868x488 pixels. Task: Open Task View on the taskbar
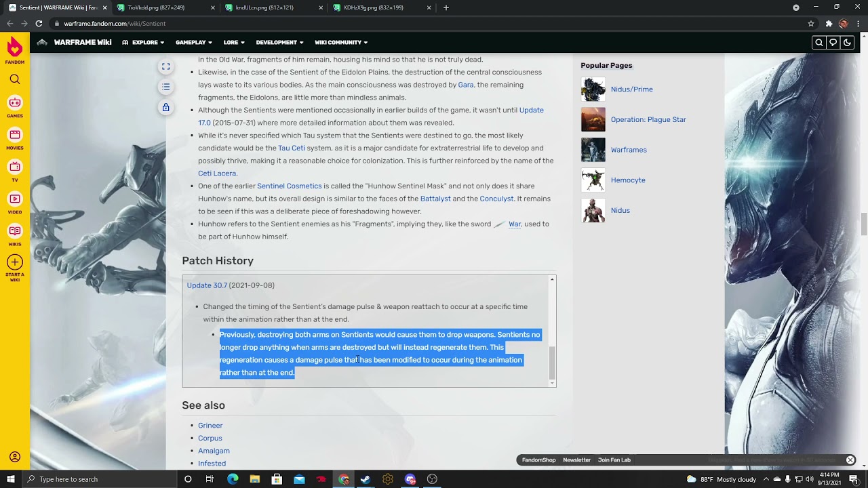pyautogui.click(x=210, y=479)
